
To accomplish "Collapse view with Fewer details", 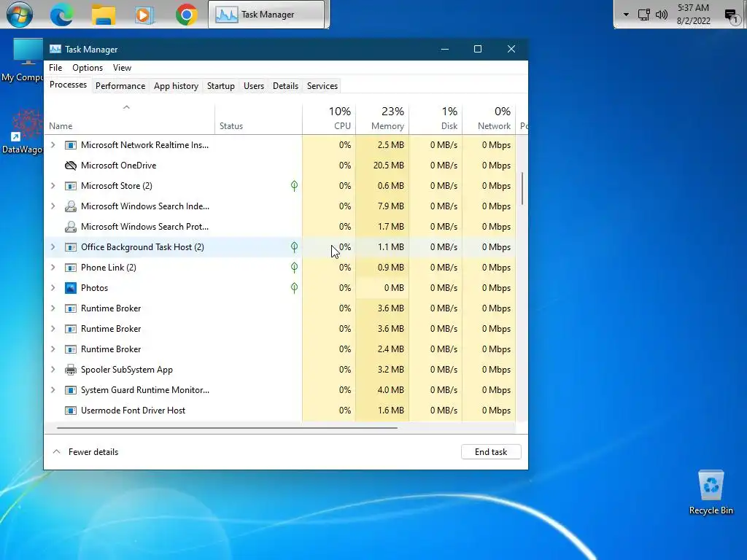I will (86, 452).
